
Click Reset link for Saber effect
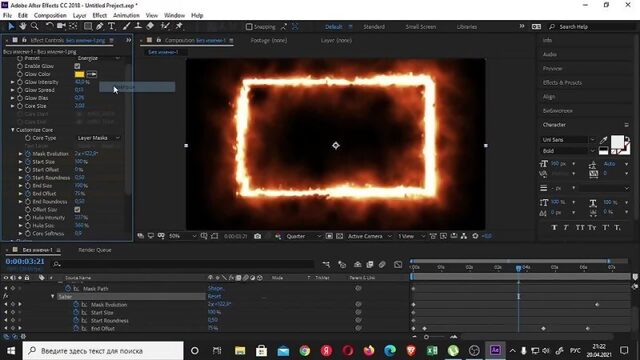tap(214, 296)
